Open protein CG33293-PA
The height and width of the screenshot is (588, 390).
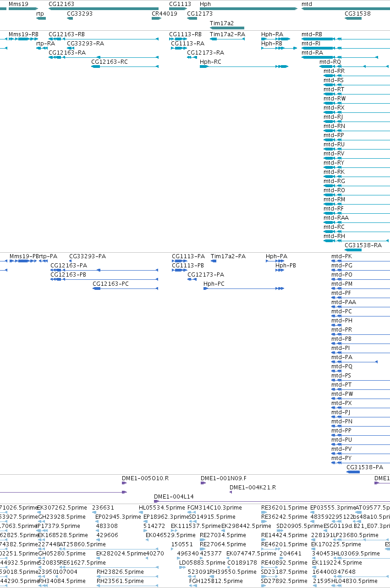pyautogui.click(x=70, y=261)
